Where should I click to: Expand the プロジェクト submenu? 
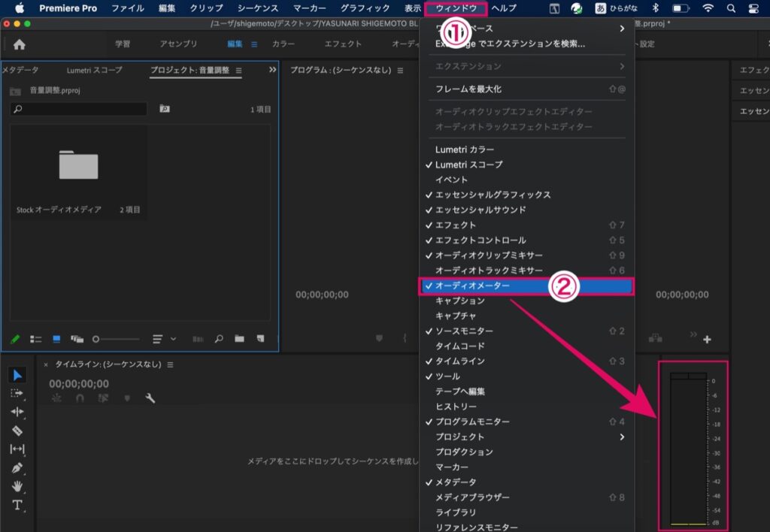point(526,437)
